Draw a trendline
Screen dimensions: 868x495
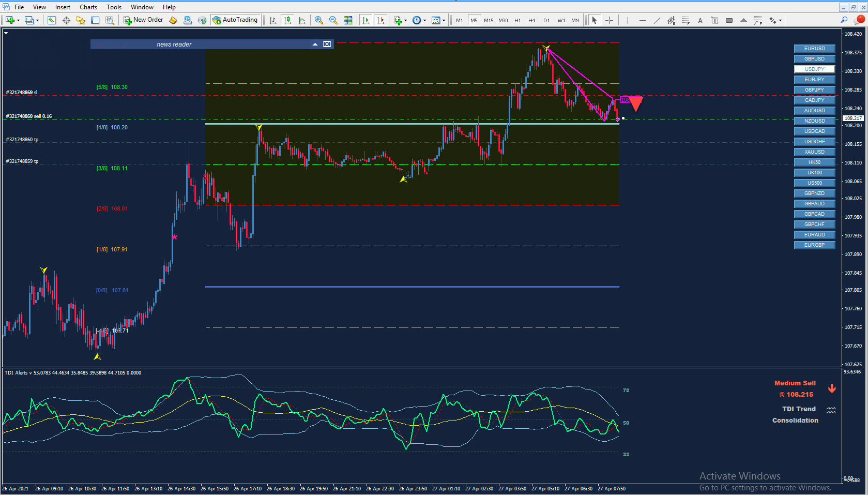click(x=657, y=20)
